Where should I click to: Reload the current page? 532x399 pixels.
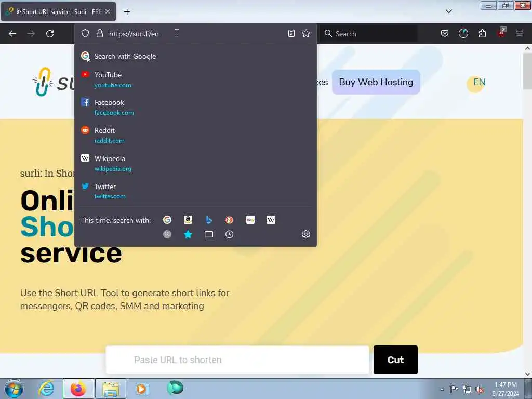click(50, 34)
